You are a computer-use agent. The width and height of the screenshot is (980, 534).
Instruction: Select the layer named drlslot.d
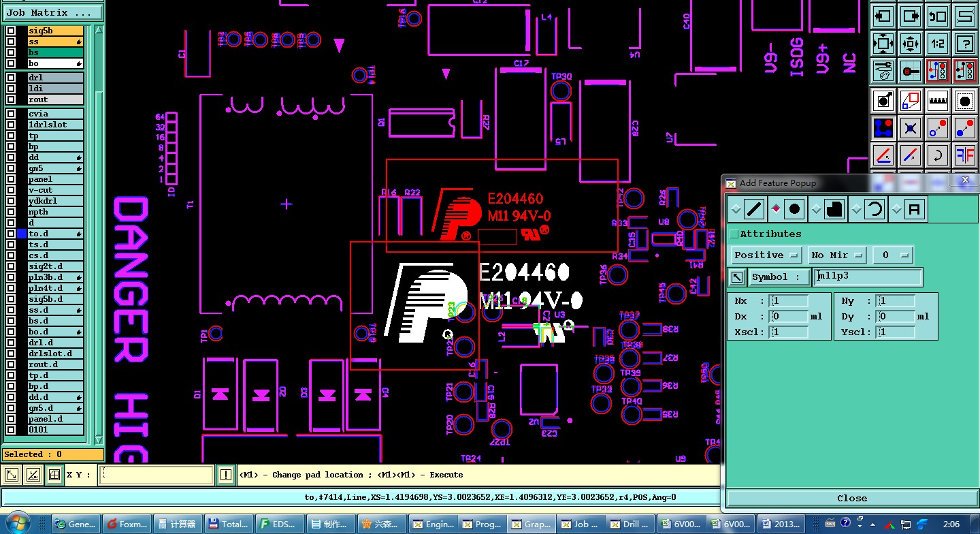tap(56, 354)
